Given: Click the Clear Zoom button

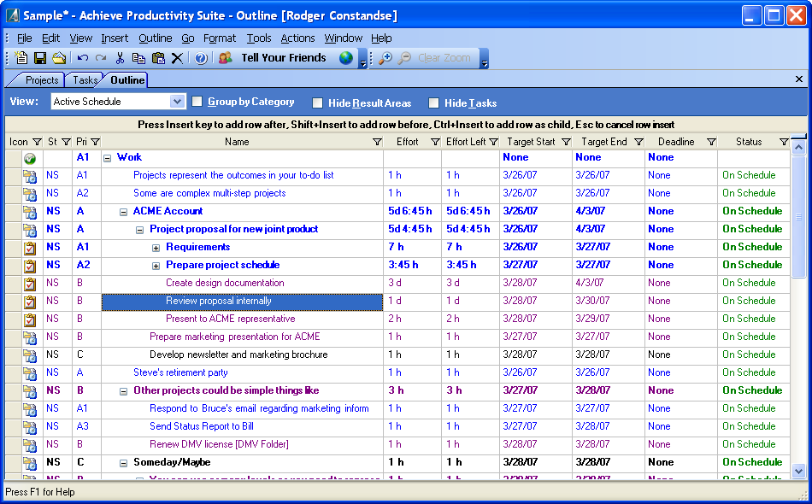Looking at the screenshot, I should [444, 58].
